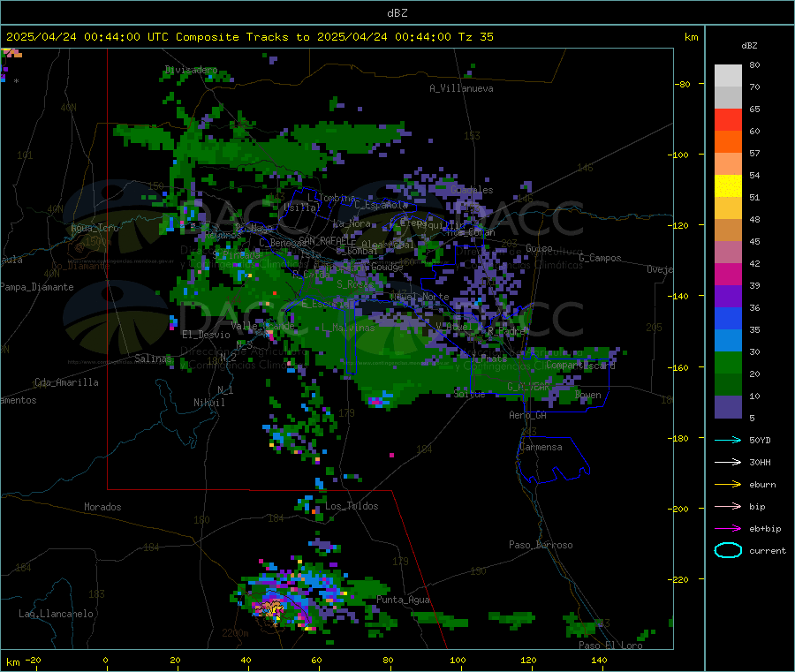Screen dimensions: 795x672
Task: Click the 'Lag.Llancanelo' map label
Action: (x=56, y=615)
